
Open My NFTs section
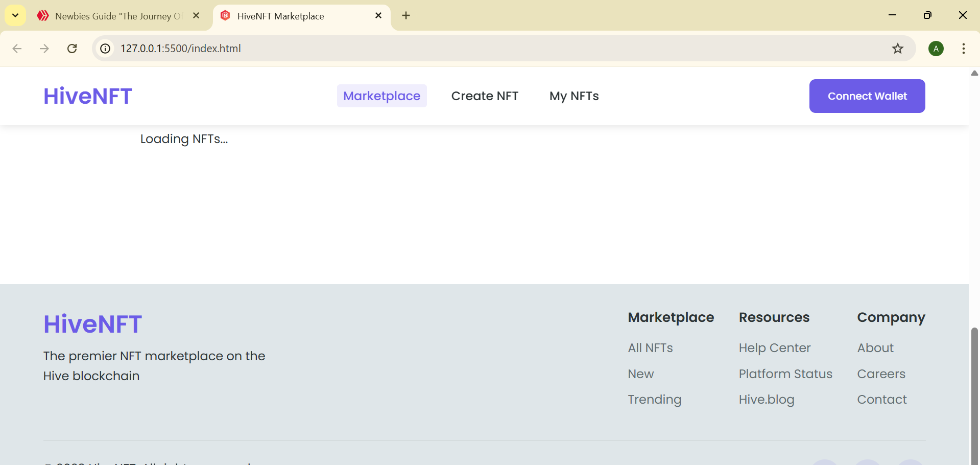coord(574,96)
